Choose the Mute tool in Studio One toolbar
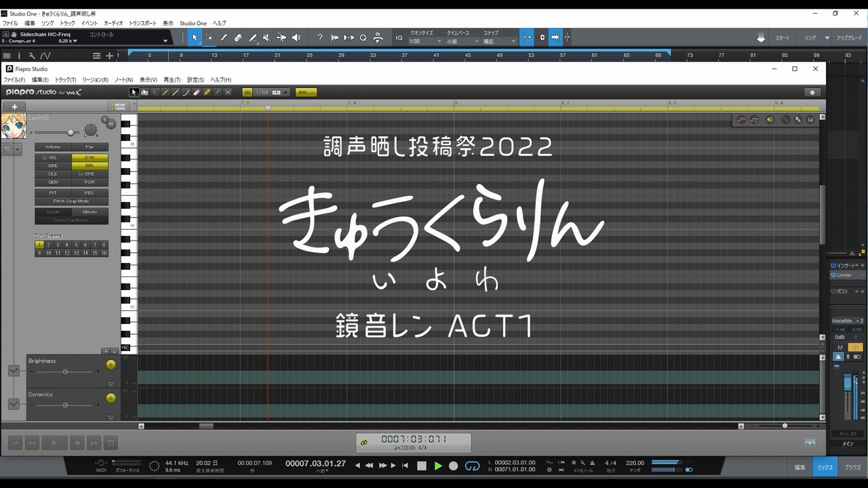This screenshot has width=868, height=488. point(267,38)
